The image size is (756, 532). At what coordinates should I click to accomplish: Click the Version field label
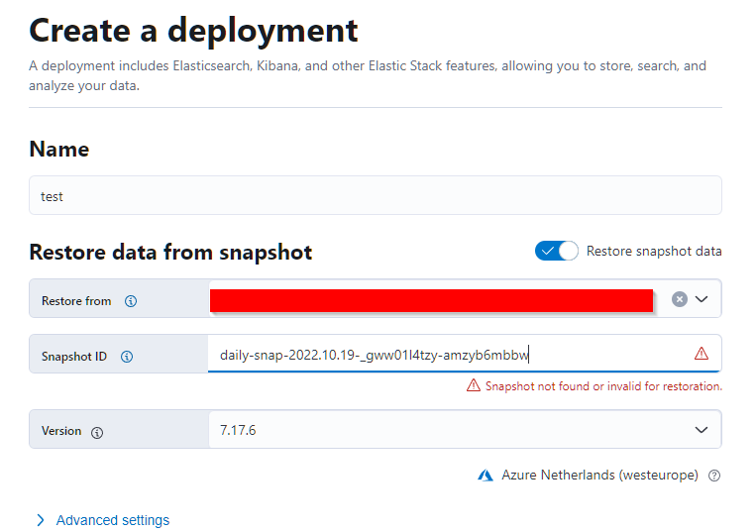pos(61,431)
